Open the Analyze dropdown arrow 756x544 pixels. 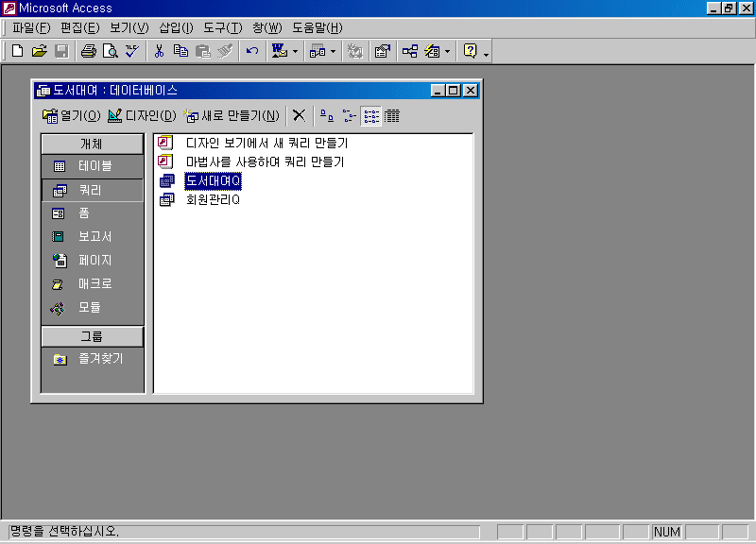point(333,51)
